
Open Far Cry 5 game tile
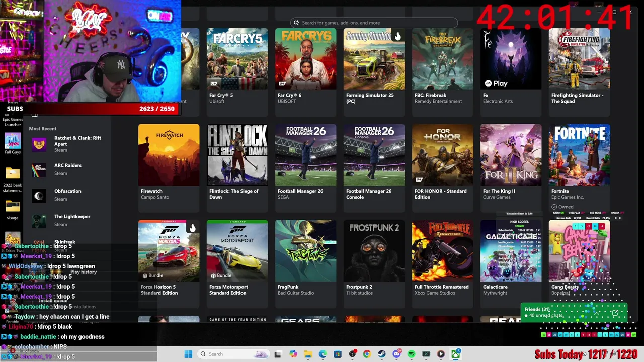coord(237,72)
